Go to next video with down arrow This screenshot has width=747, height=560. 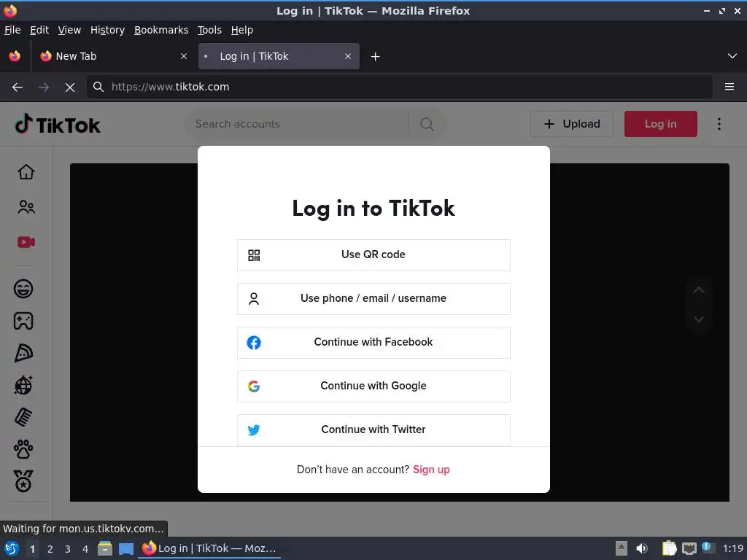698,319
